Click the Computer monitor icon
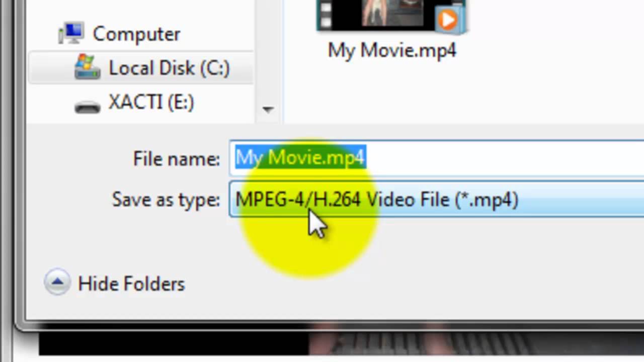Viewport: 644px width, 362px height. (x=70, y=34)
